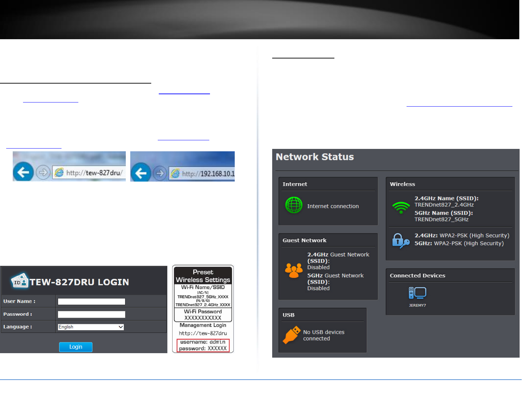Screen dimensions: 532x413
Task: Click 'username: admin' on the preset sticker
Action: coord(203,342)
